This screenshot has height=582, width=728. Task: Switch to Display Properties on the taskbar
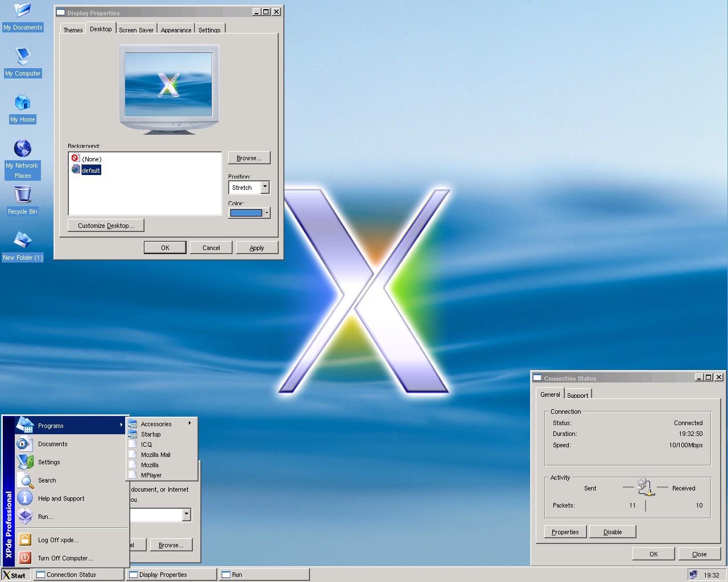[x=172, y=575]
